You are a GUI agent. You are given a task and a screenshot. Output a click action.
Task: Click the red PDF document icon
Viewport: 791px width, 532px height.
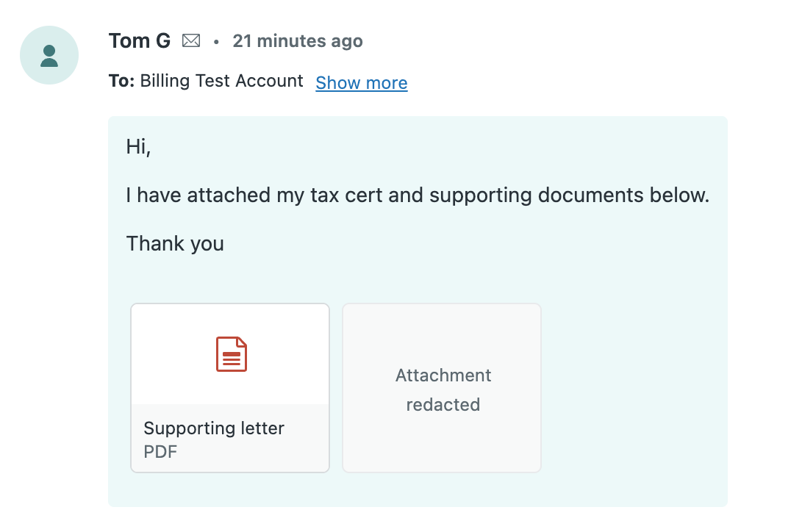(x=231, y=354)
